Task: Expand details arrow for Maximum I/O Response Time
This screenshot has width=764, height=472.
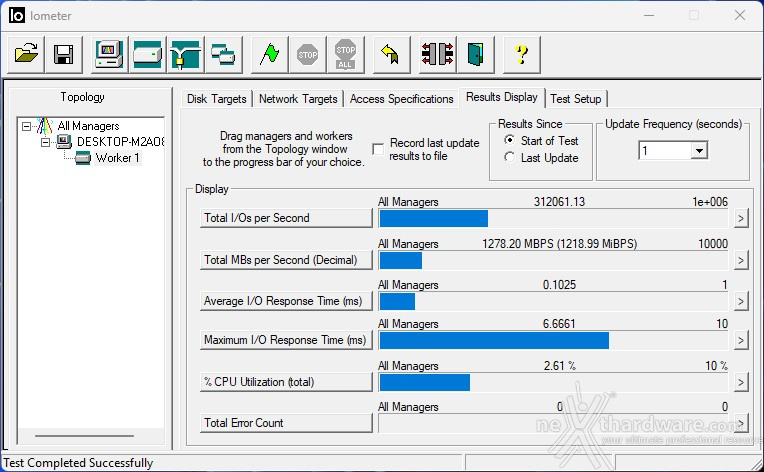Action: pos(741,340)
